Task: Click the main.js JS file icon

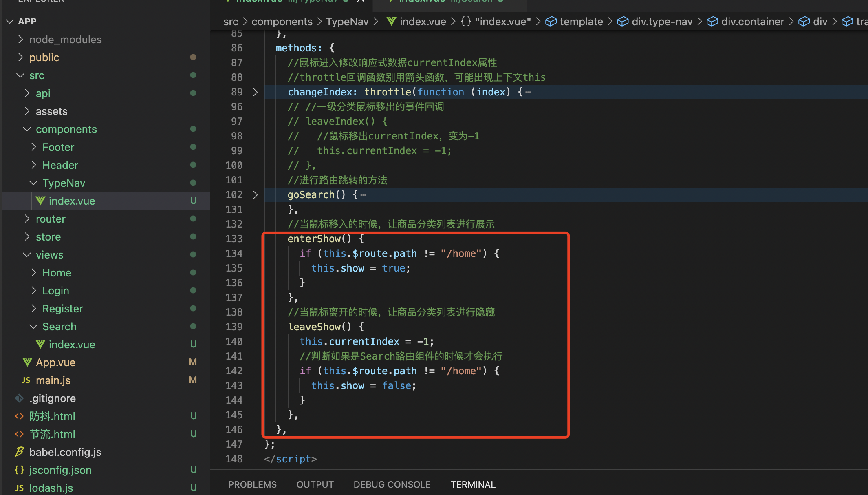Action: pos(26,380)
